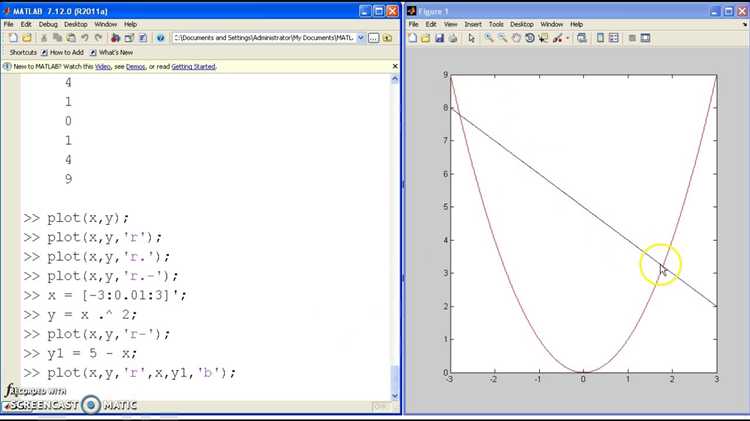This screenshot has height=421, width=750.
Task: Click Cut icon in MATLAB toolbar
Action: 44,38
